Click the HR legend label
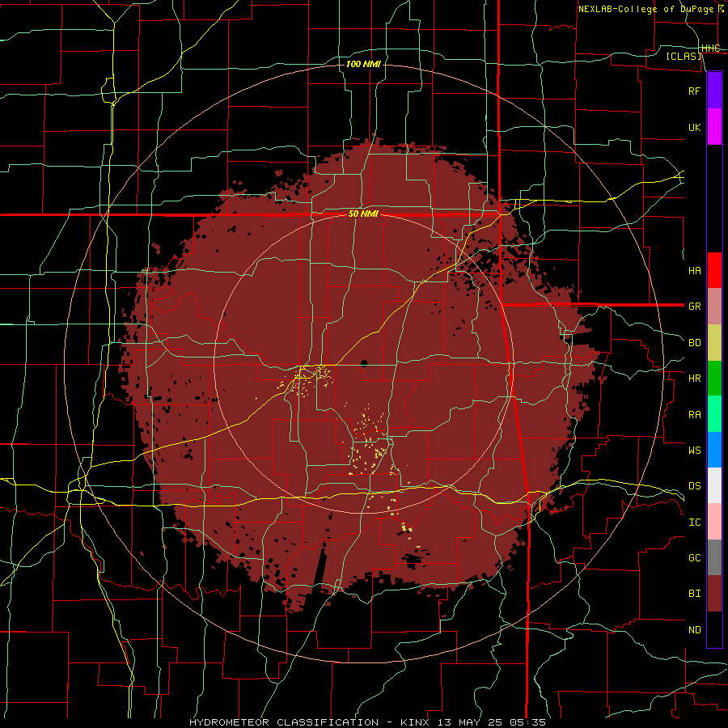 point(695,379)
